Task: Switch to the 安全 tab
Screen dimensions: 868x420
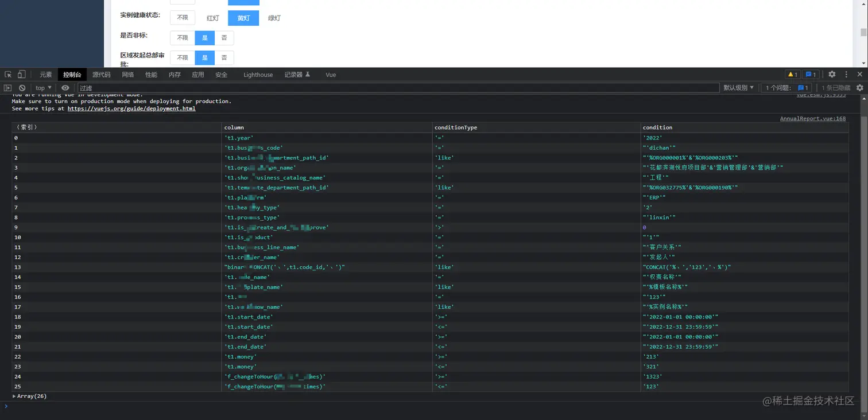Action: click(x=222, y=75)
